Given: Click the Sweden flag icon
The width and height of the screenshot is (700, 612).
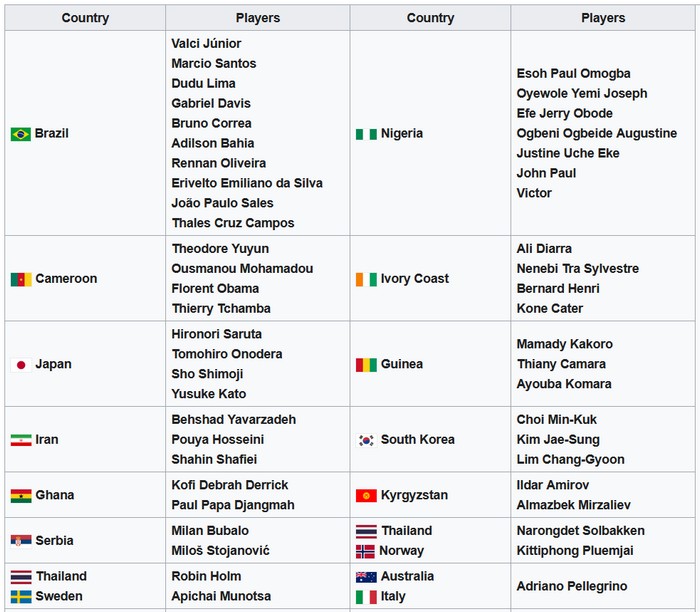Looking at the screenshot, I should click(x=21, y=596).
